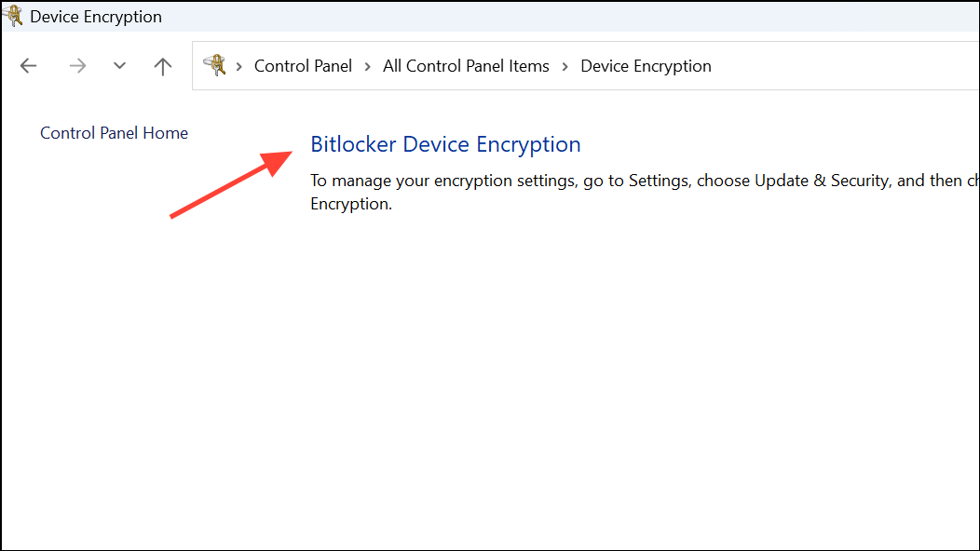
Task: Expand the chevron after All Control Panel Items
Action: 565,65
